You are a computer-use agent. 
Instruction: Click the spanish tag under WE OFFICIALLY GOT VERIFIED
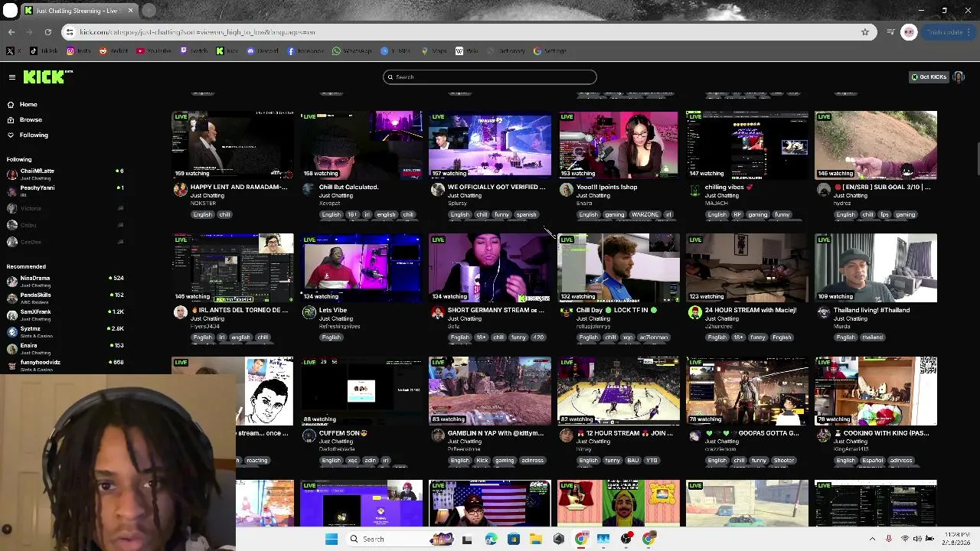[x=526, y=214]
